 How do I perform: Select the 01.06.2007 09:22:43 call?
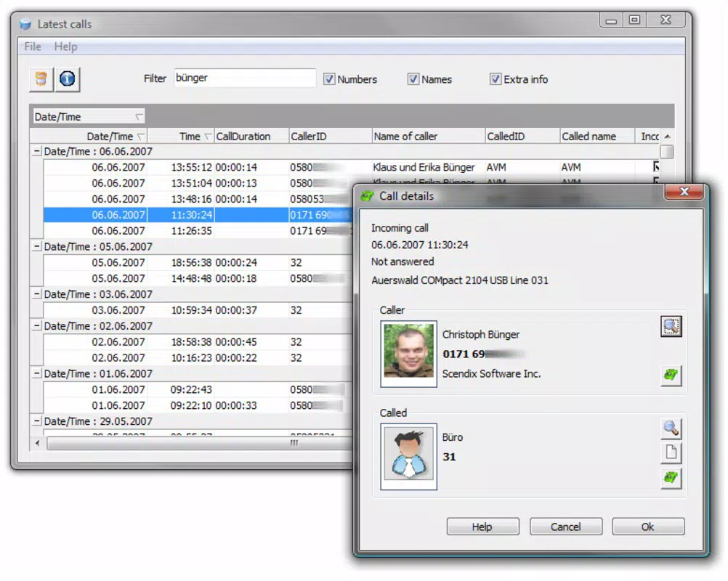[198, 389]
